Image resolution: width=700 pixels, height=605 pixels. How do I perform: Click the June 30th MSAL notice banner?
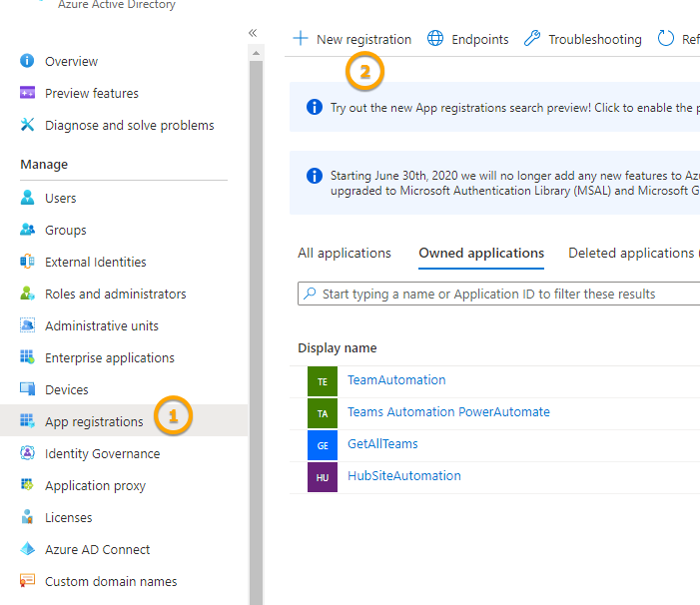(x=494, y=183)
